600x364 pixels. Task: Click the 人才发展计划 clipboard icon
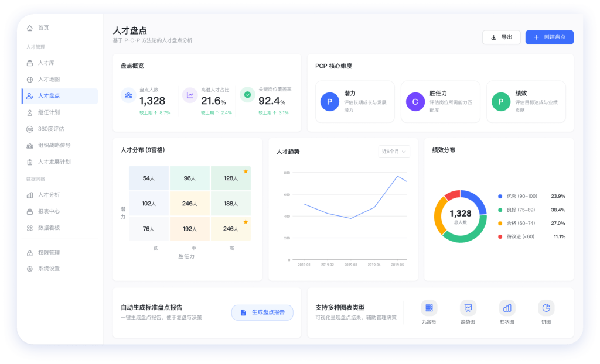click(x=30, y=162)
